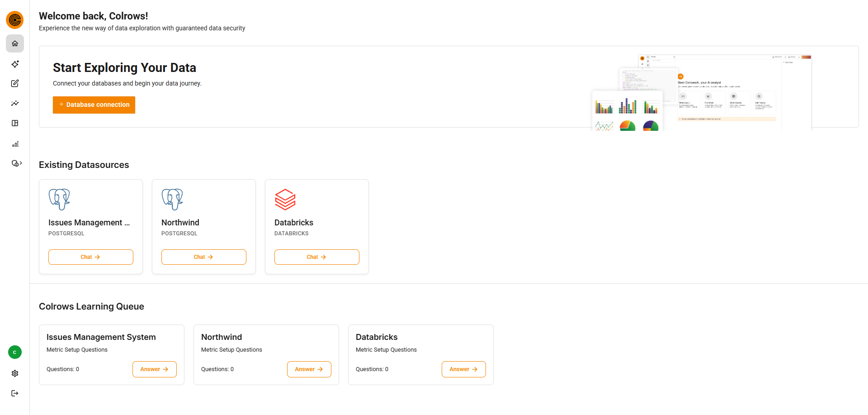
Task: Answer Northwind metric setup questions
Action: (309, 369)
